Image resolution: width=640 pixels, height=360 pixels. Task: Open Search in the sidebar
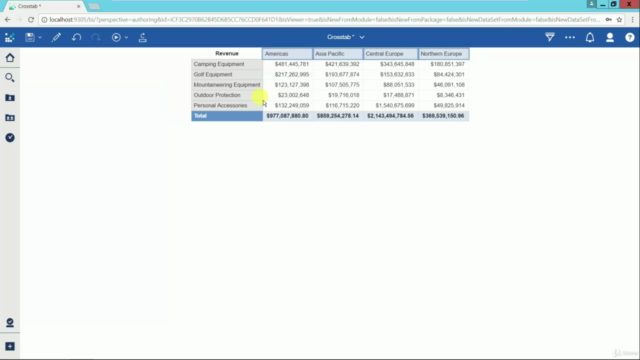coord(10,78)
